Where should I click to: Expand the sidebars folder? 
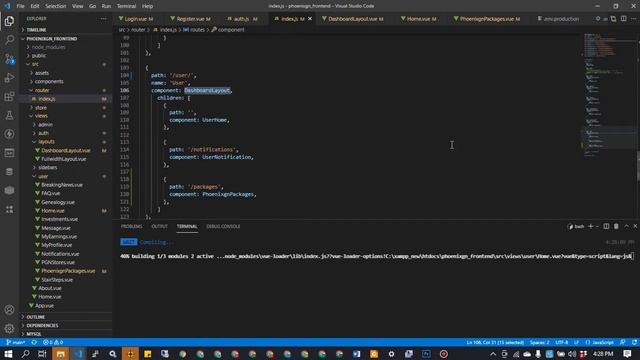[48, 167]
